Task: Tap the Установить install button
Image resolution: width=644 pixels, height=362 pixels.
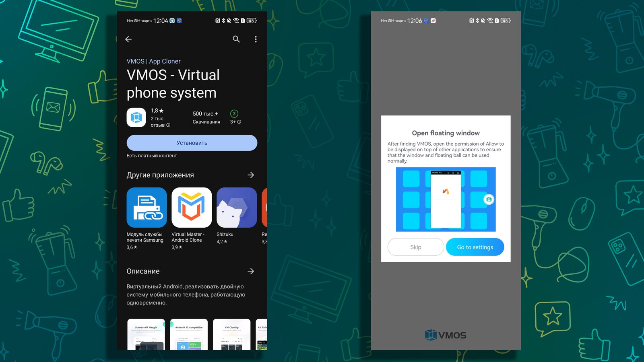Action: pyautogui.click(x=192, y=143)
